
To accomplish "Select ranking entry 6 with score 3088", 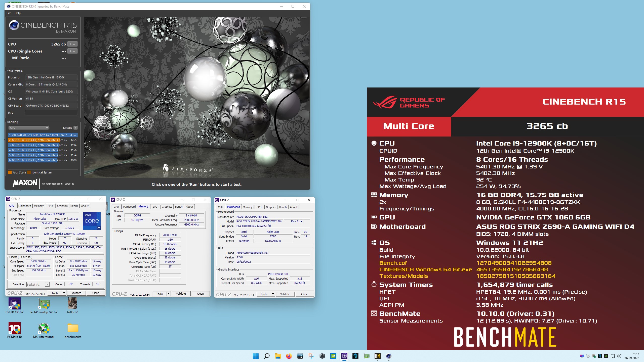I will pos(43,160).
